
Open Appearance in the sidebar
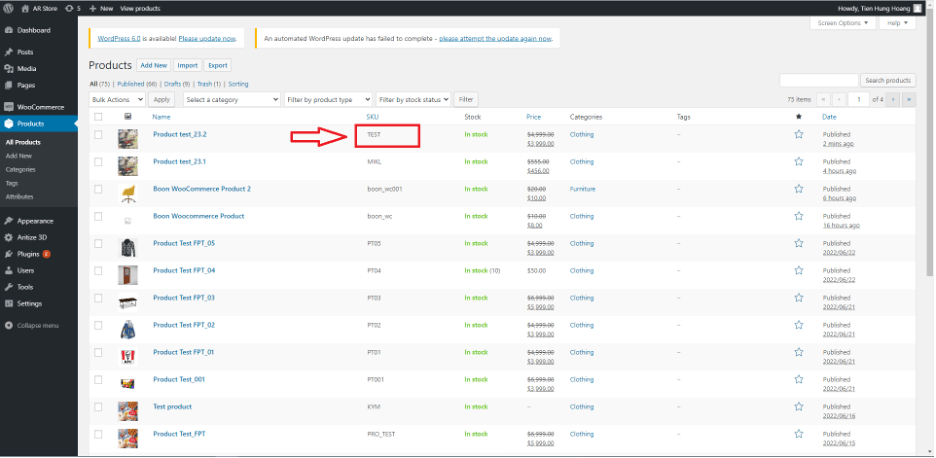click(x=35, y=221)
